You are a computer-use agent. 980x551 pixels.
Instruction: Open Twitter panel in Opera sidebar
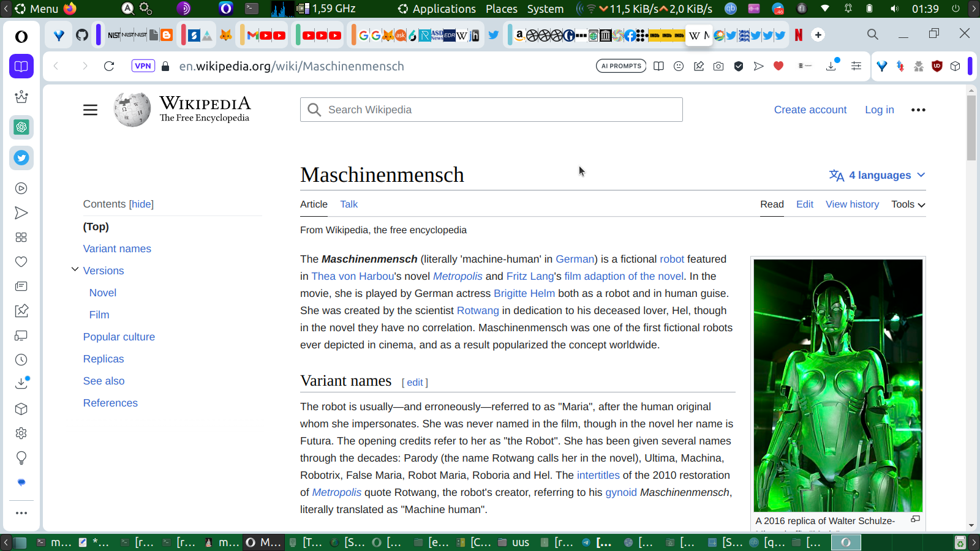pyautogui.click(x=21, y=158)
